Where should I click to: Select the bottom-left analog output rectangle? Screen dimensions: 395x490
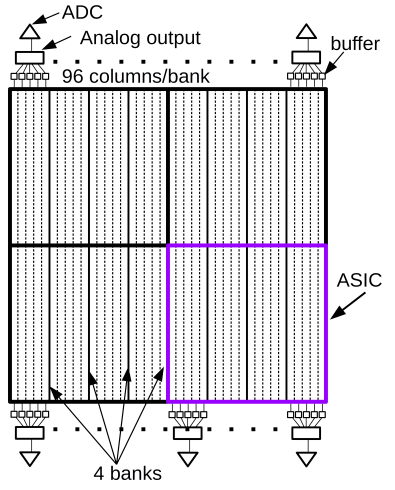click(30, 433)
